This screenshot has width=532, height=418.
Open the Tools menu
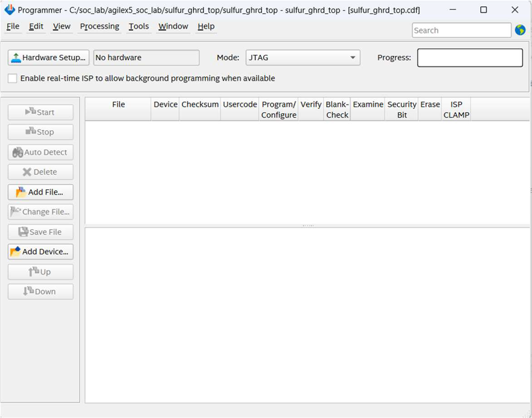[138, 26]
